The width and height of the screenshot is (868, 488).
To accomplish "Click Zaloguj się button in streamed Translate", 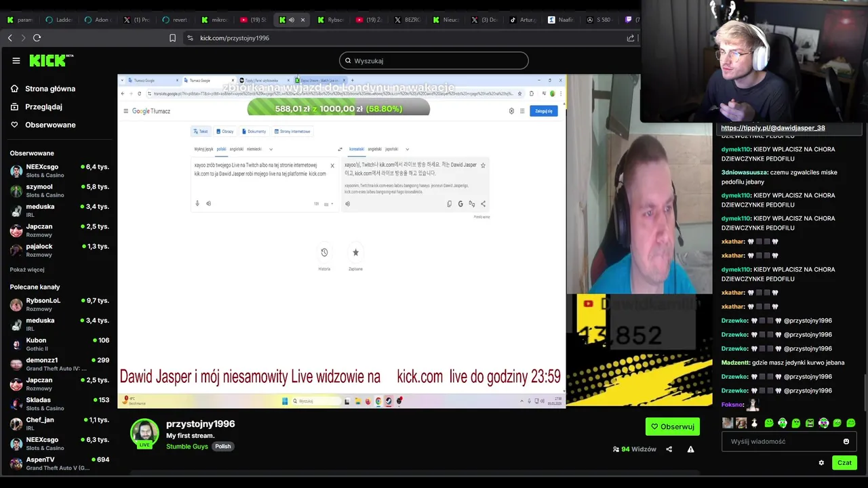I will click(x=543, y=111).
